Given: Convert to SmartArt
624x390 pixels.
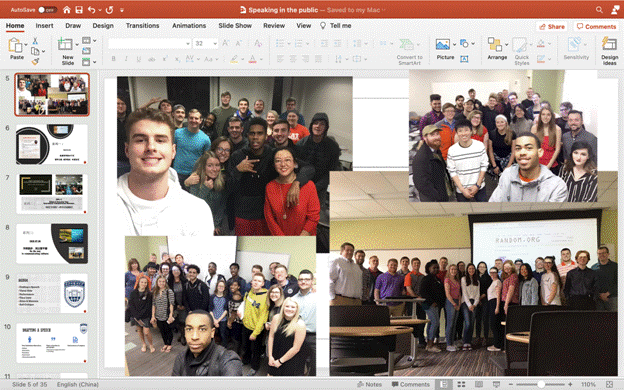Looking at the screenshot, I should [410, 51].
